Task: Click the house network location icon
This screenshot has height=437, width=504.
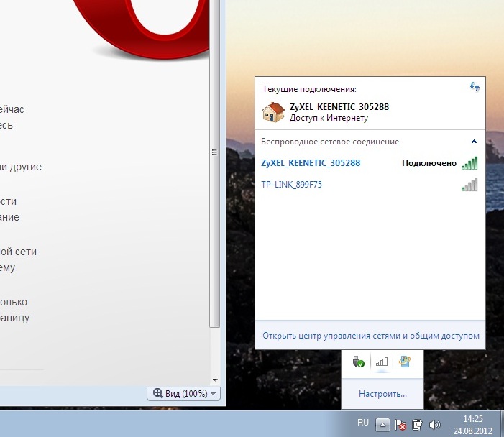Action: click(273, 112)
